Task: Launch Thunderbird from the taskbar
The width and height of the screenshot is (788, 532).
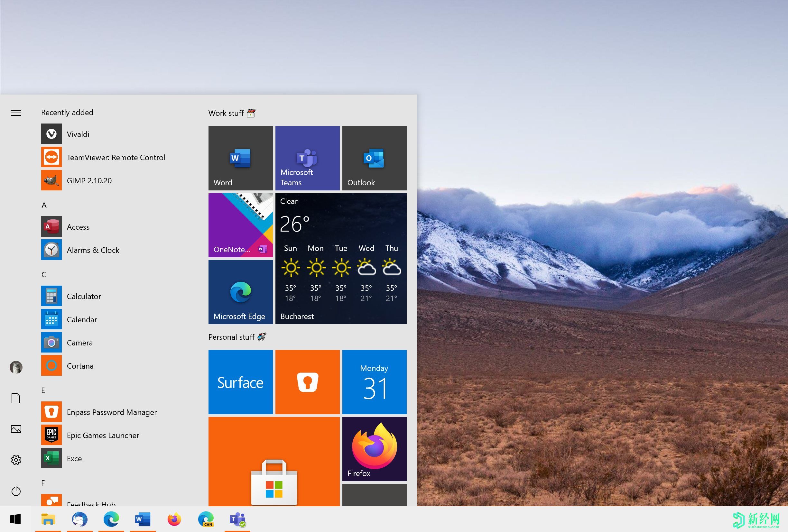Action: (80, 519)
